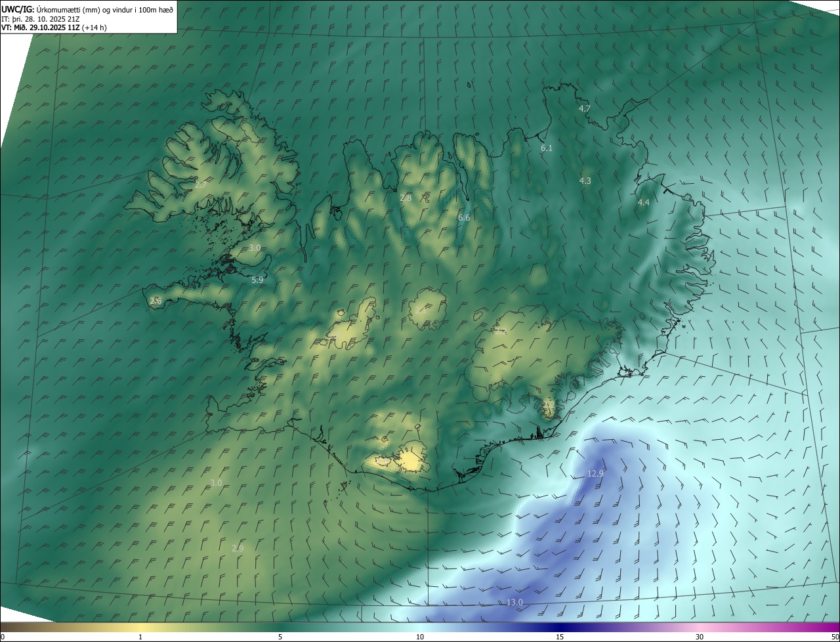Click the colorbar tick label 10
This screenshot has width=840, height=642.
click(x=420, y=637)
